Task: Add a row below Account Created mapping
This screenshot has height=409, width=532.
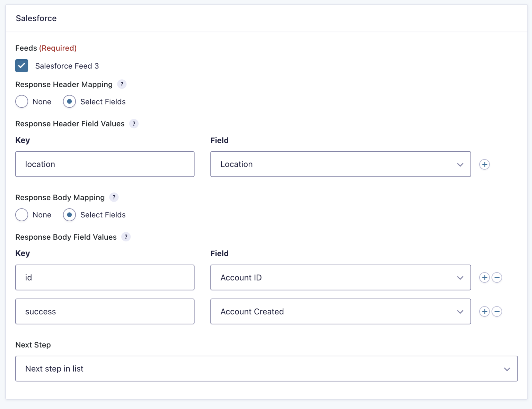Action: point(484,311)
